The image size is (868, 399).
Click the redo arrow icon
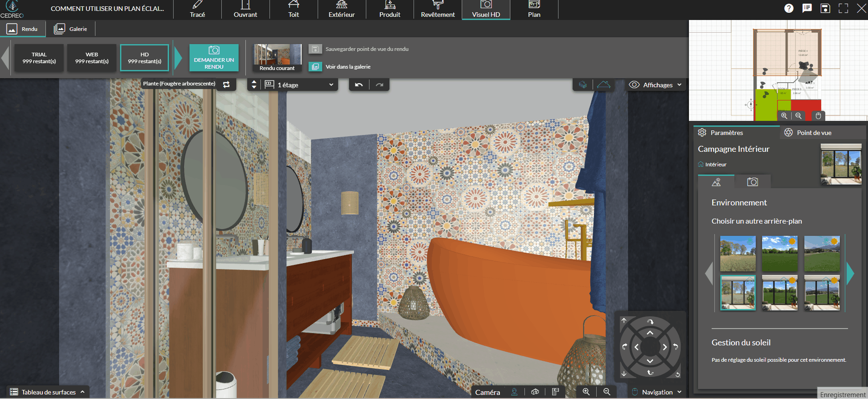(379, 85)
